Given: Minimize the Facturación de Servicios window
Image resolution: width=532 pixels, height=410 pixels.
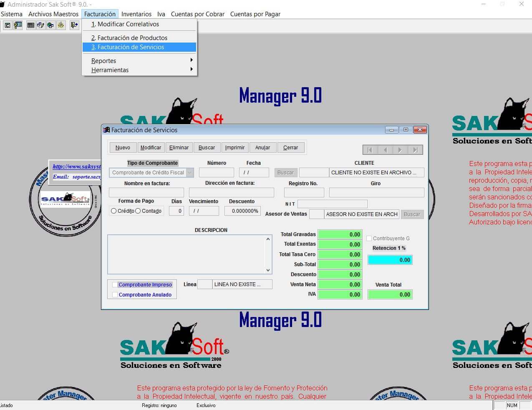Looking at the screenshot, I should (391, 130).
